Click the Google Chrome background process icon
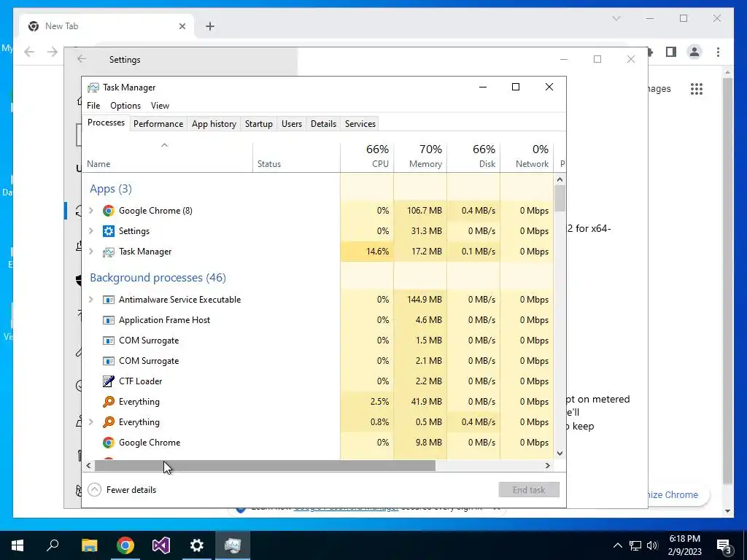This screenshot has height=560, width=747. (x=109, y=443)
